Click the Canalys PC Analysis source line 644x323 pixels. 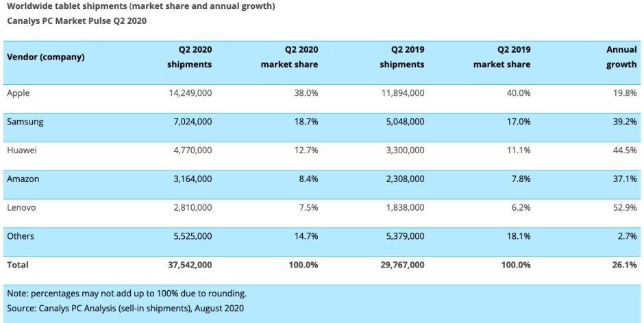125,308
